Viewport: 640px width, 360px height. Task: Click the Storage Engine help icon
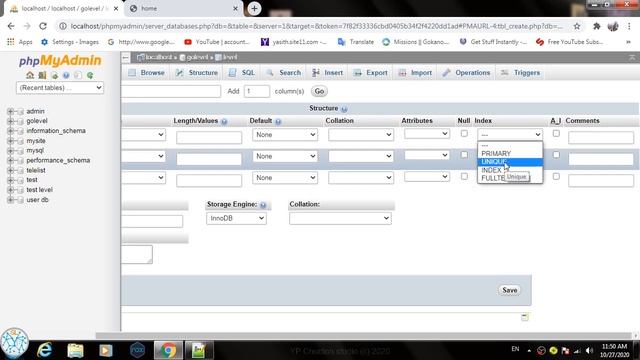point(263,205)
